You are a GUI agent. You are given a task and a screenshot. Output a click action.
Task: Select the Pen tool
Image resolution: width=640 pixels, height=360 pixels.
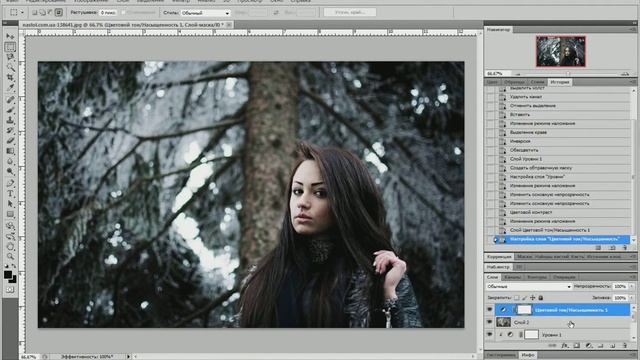tap(10, 183)
